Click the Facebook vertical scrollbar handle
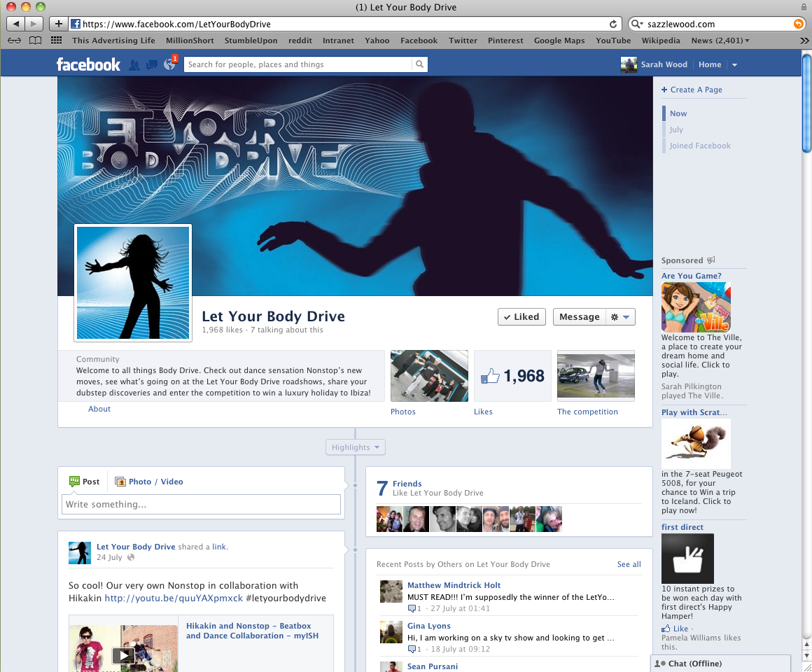Screen dimensions: 812x672 [806, 102]
